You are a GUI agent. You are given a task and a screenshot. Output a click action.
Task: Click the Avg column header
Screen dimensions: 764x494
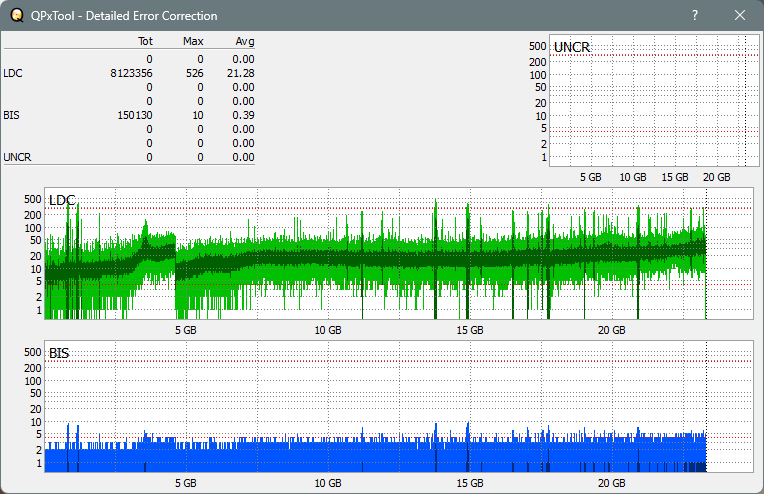(x=244, y=42)
